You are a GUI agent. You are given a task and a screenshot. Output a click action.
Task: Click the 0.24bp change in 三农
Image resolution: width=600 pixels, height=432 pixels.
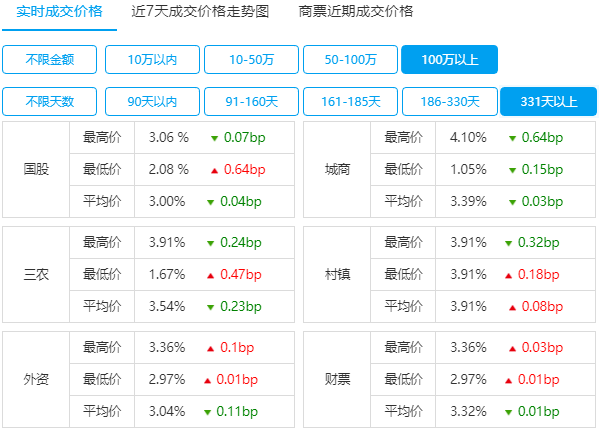point(241,242)
